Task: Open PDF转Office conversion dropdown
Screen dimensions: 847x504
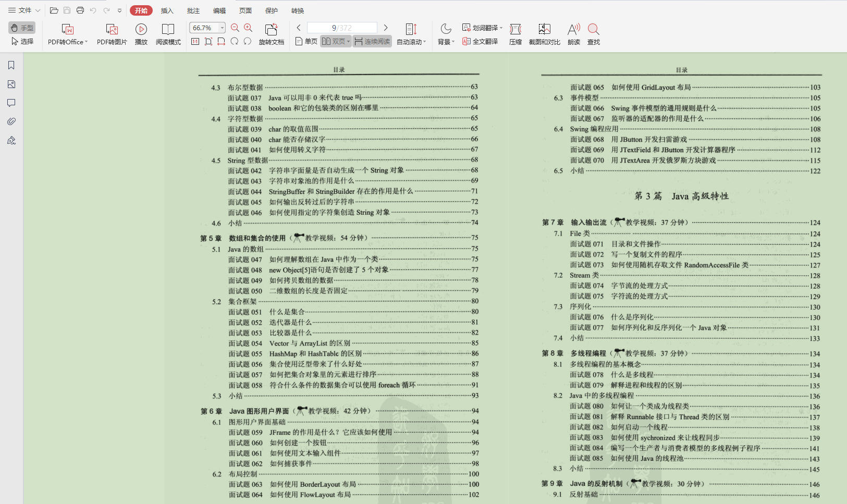Action: point(68,34)
